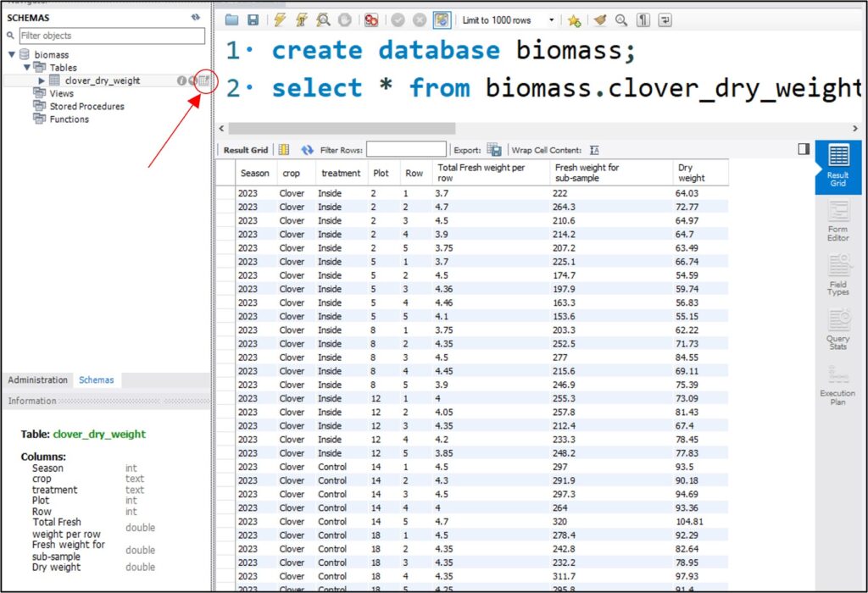Click the Execute query lightning bolt icon

tap(279, 20)
